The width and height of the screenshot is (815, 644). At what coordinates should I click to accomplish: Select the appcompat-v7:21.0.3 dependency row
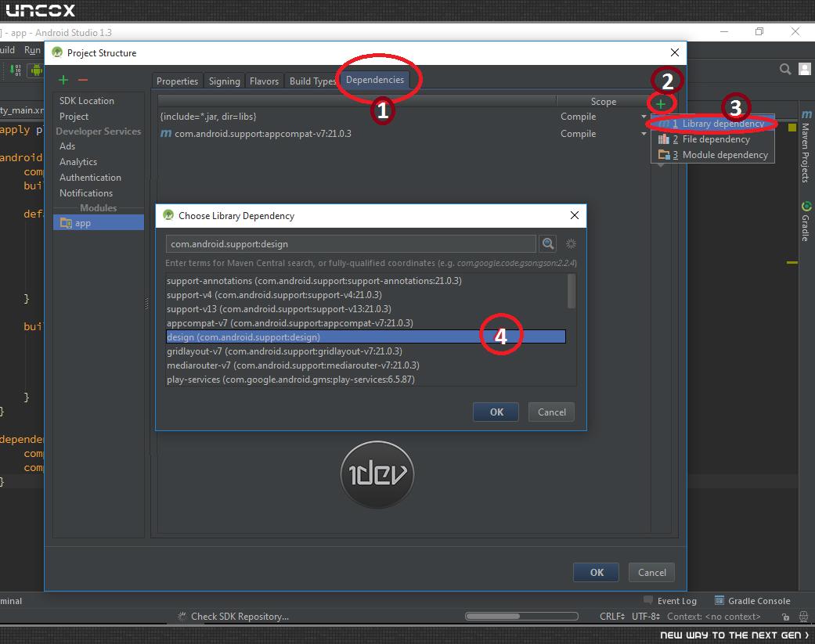coord(403,134)
